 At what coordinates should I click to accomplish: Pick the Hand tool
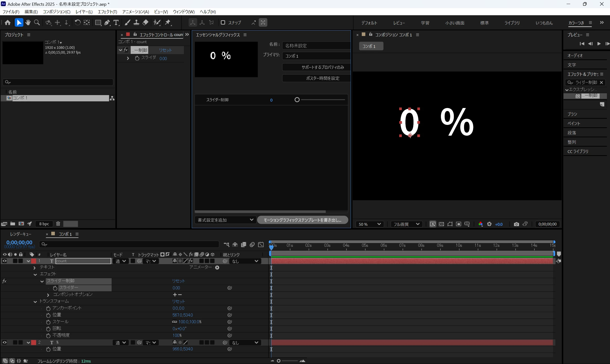[28, 23]
